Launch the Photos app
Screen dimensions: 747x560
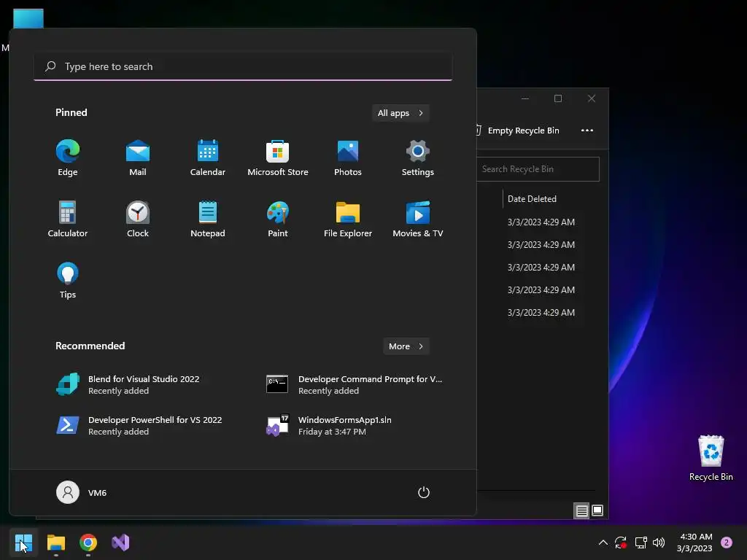tap(348, 158)
